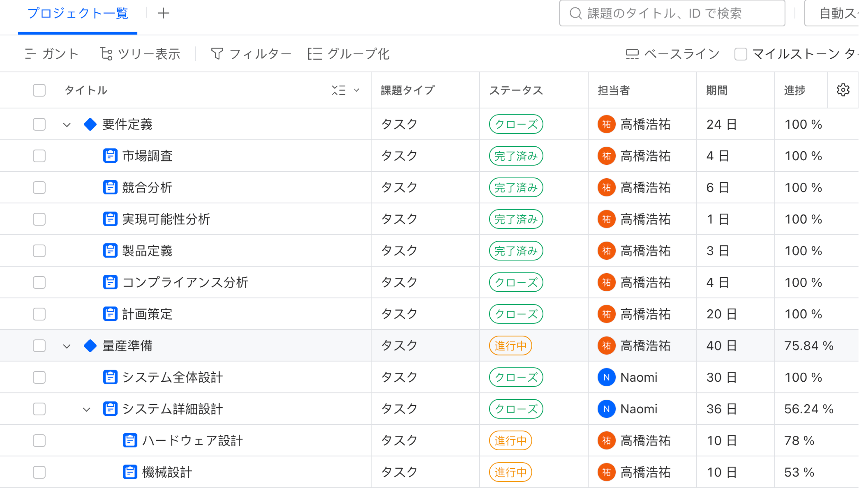Check the select-all checkbox in the header
This screenshot has width=868, height=488.
(x=39, y=90)
